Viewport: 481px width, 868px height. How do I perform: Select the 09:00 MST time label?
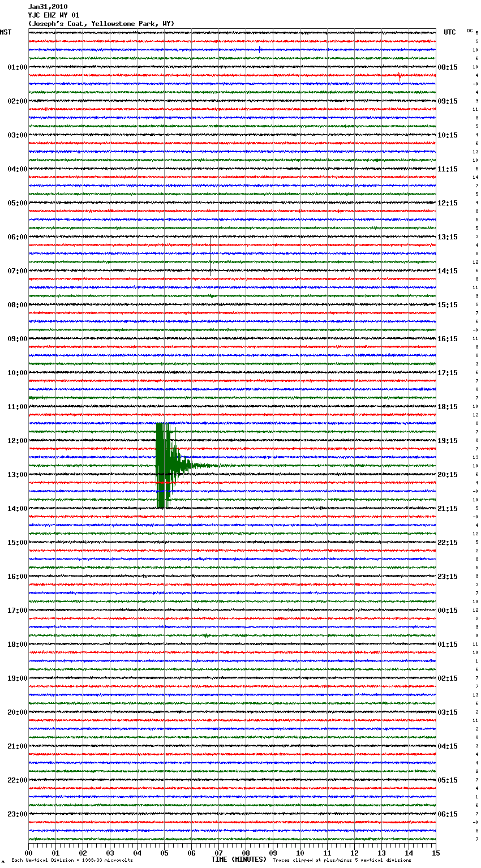(18, 339)
